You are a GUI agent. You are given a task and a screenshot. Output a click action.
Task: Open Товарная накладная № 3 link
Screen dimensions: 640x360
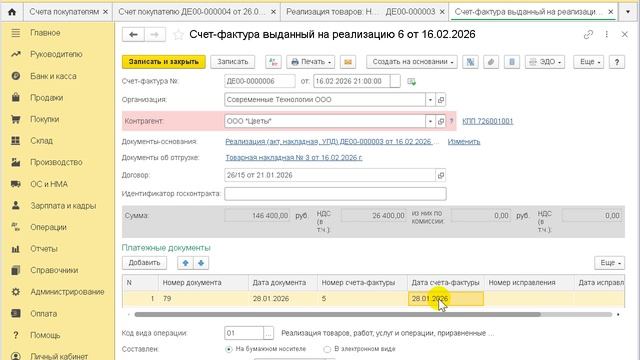coord(294,158)
